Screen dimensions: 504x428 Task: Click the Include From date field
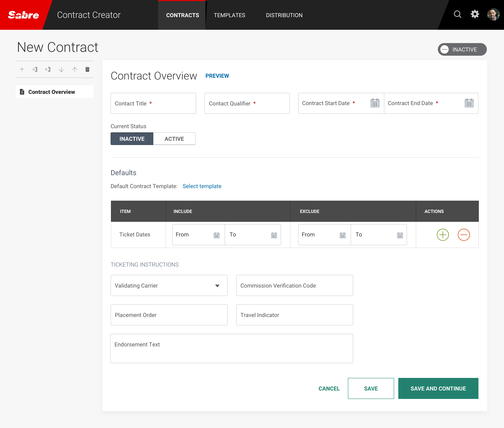click(x=199, y=235)
